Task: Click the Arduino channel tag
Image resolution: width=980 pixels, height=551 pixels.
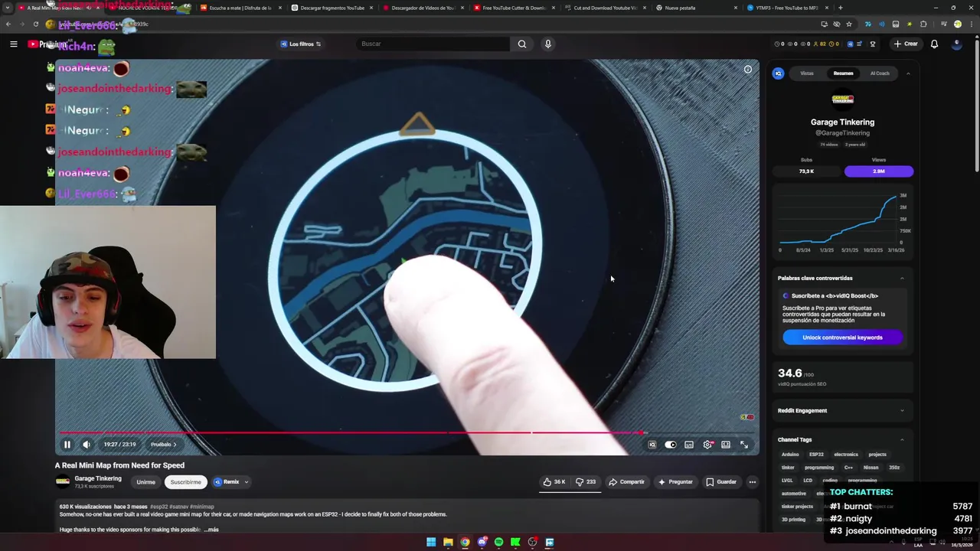Action: (789, 455)
